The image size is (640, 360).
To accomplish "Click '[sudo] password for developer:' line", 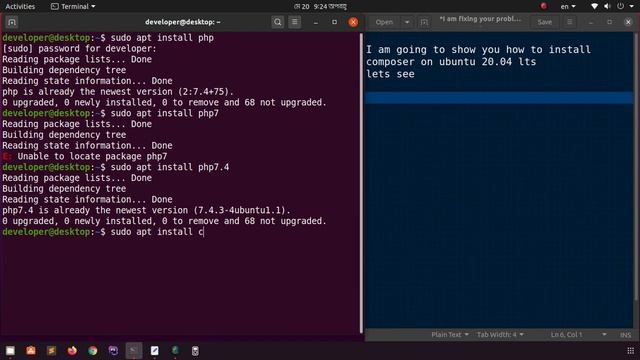I will 79,49.
